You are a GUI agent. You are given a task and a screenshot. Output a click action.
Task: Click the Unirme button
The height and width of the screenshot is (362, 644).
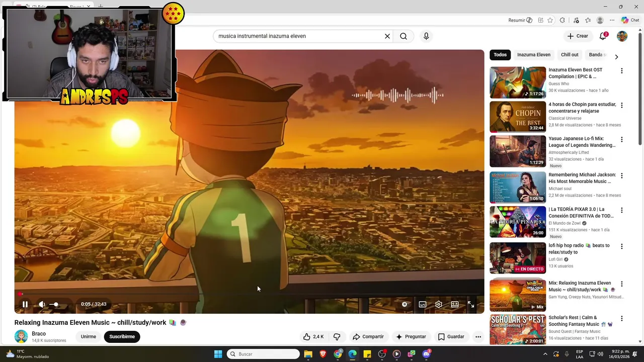click(89, 337)
